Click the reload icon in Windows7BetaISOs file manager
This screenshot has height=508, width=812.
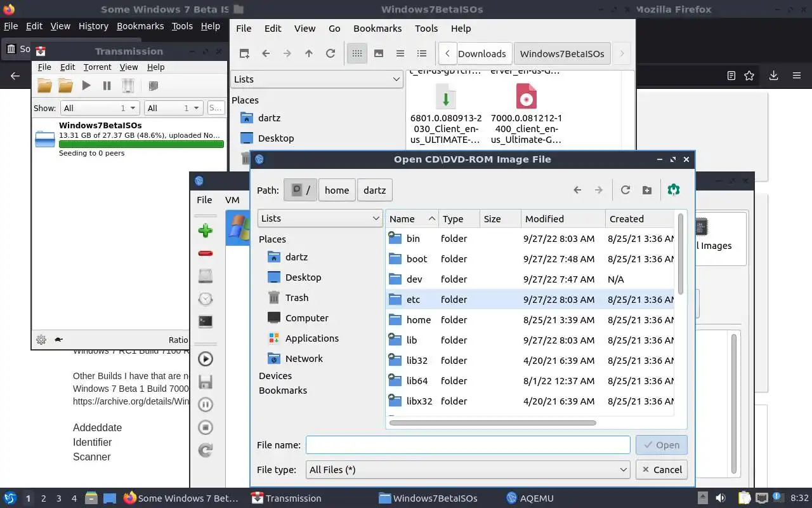point(331,53)
